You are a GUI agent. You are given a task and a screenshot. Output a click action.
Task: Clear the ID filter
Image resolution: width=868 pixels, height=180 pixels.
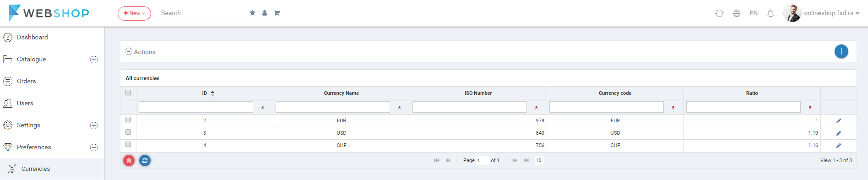point(263,107)
